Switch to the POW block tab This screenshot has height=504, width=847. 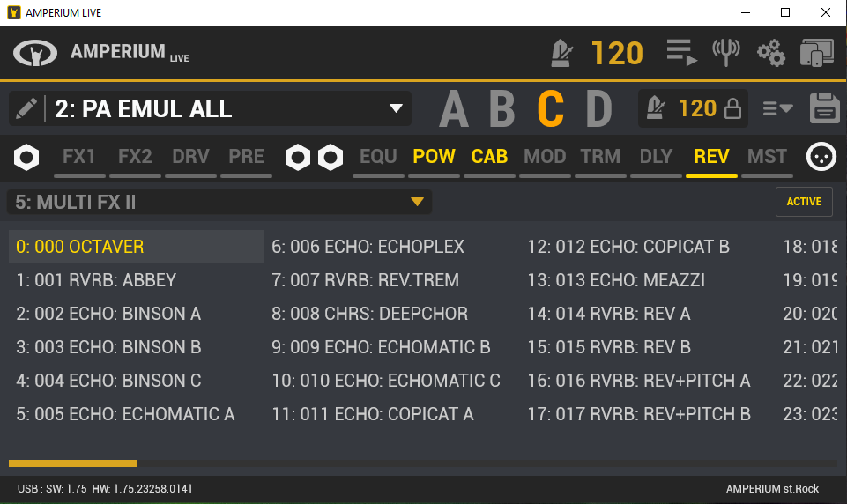(x=434, y=157)
